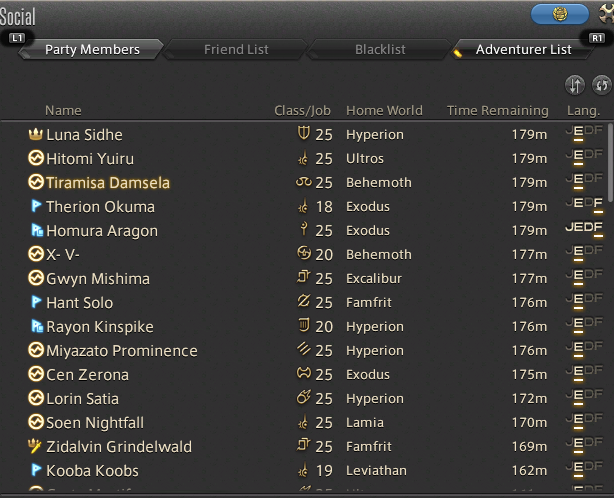Click Luna Sidhe's party leader crown icon
614x498 pixels.
click(x=36, y=134)
